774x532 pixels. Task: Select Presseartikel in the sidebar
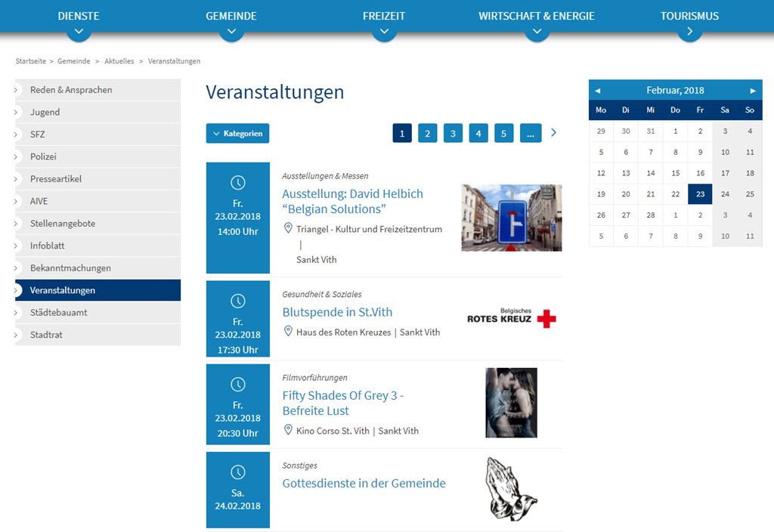pos(98,178)
